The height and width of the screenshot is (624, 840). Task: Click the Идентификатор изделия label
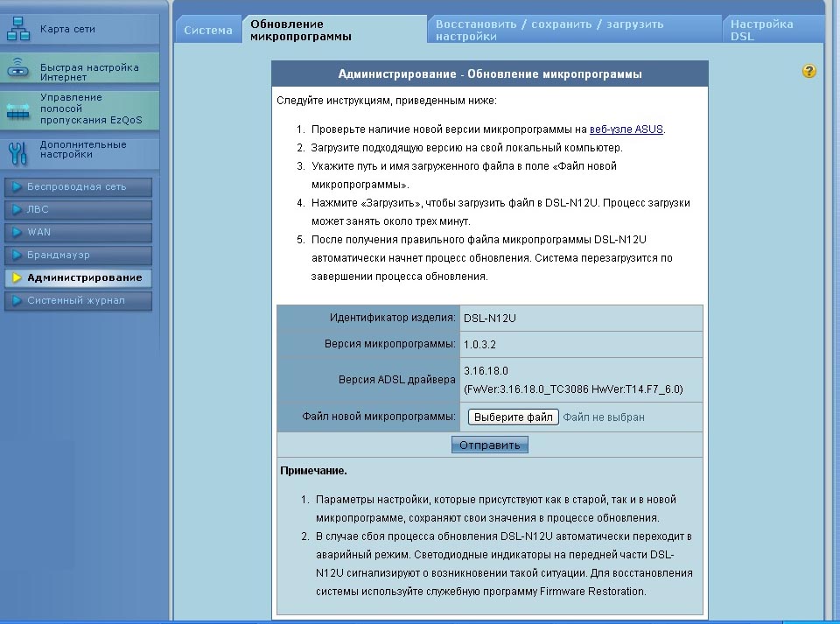pyautogui.click(x=393, y=318)
